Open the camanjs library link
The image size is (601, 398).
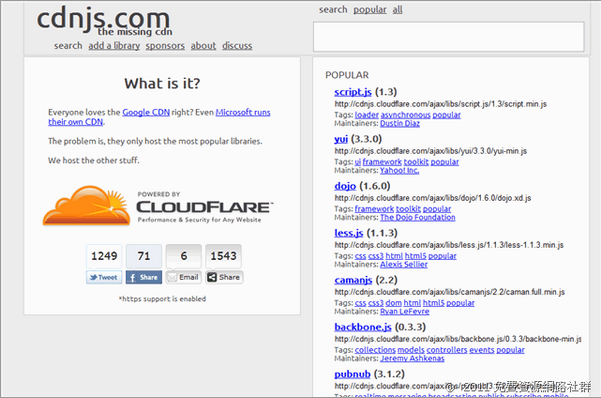[x=353, y=280]
